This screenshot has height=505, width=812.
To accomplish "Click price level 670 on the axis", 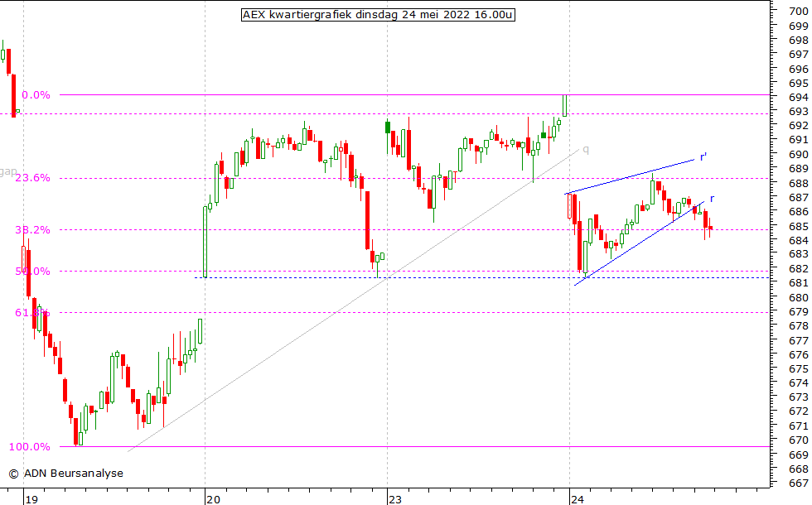I will click(798, 440).
